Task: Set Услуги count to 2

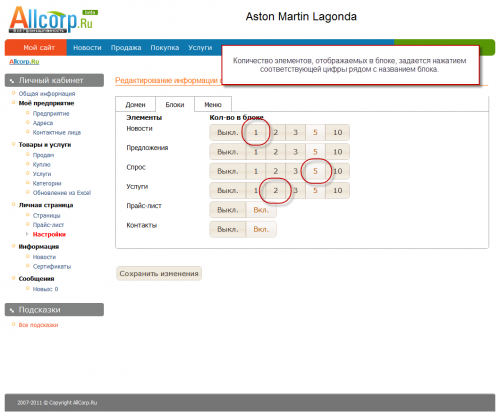Action: point(275,191)
